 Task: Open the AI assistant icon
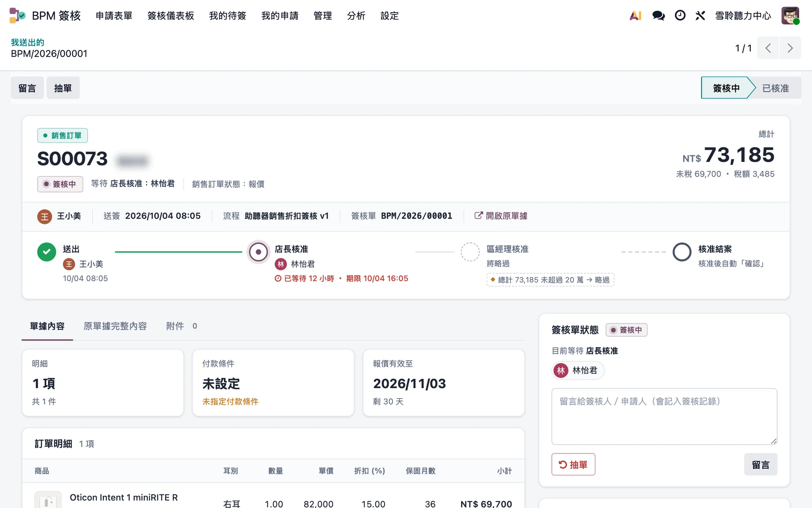pyautogui.click(x=636, y=16)
